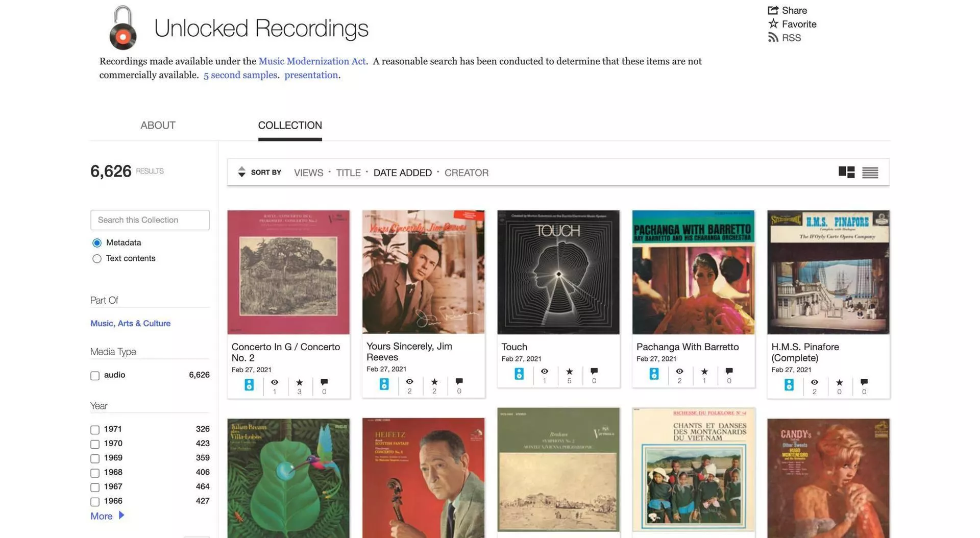The width and height of the screenshot is (980, 538).
Task: Toggle sort direction arrows
Action: click(x=241, y=172)
